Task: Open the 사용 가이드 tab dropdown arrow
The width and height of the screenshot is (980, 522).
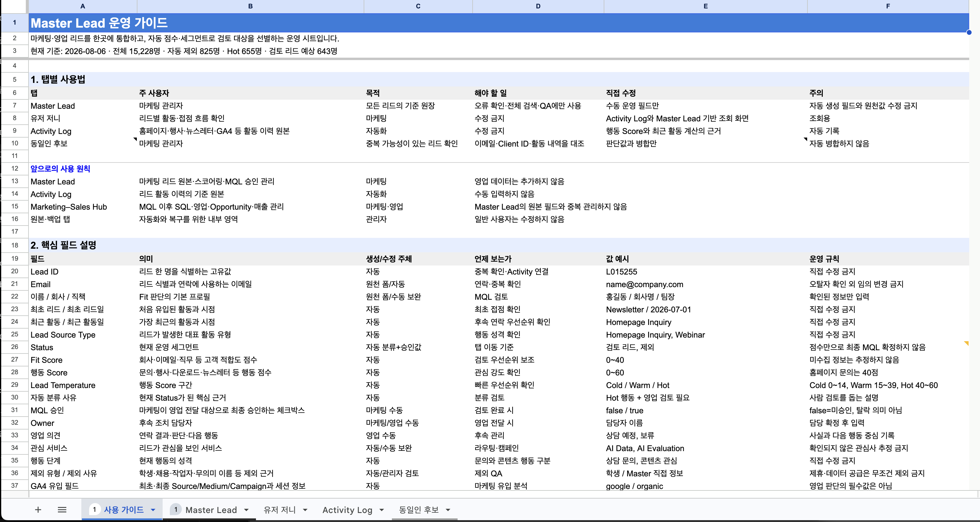Action: 153,509
